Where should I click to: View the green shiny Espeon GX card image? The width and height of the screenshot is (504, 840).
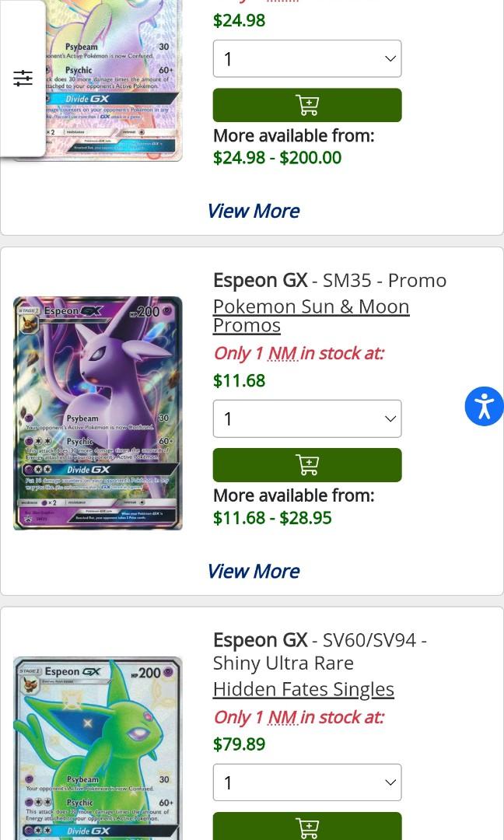[x=97, y=748]
